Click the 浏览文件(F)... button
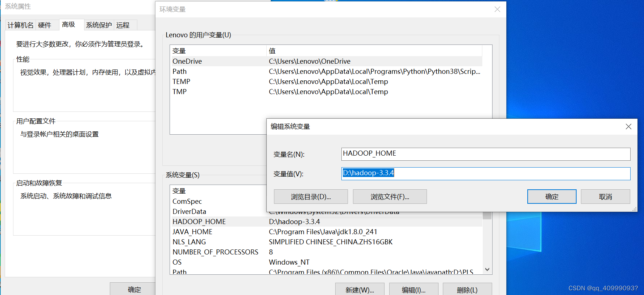 click(390, 197)
